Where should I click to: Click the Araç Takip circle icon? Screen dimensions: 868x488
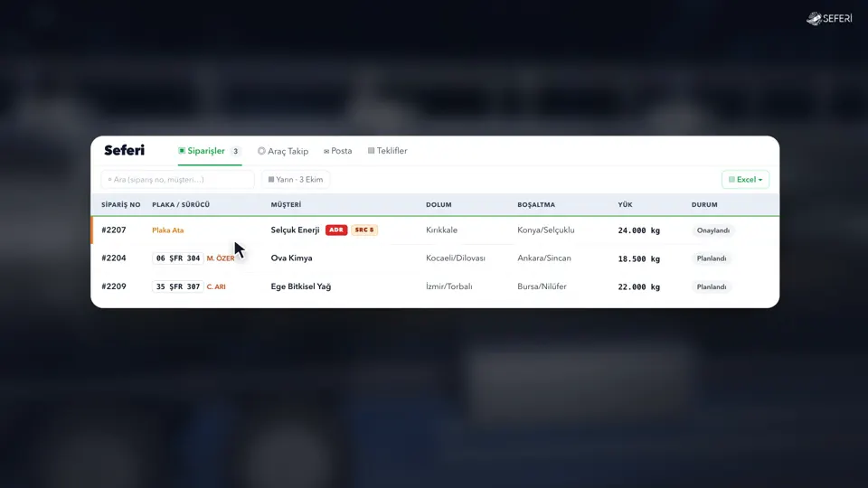tap(261, 151)
